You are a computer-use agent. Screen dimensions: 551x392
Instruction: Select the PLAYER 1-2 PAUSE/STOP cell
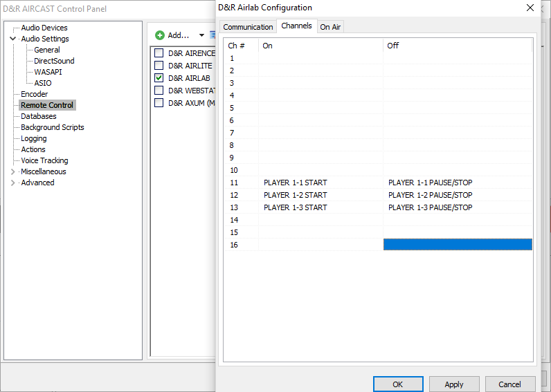click(458, 195)
